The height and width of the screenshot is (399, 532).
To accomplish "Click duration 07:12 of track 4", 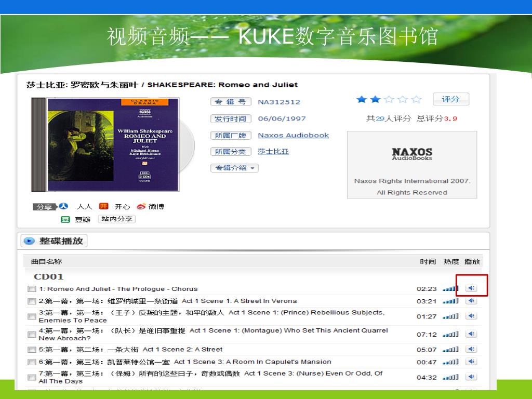I will [427, 335].
